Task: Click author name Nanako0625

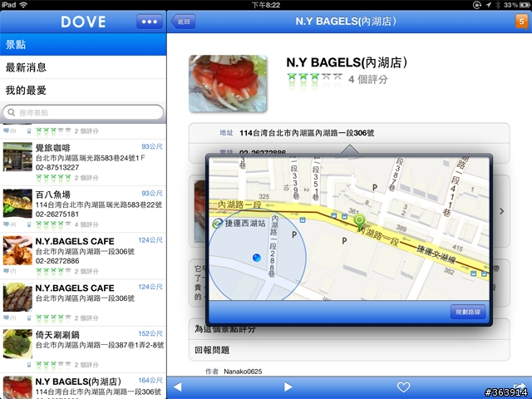Action: 243,372
